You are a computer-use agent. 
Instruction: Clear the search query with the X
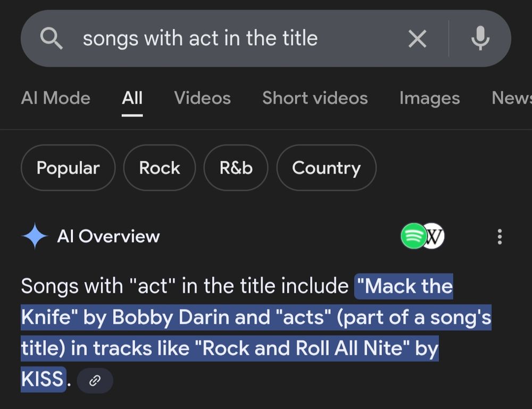[x=417, y=38]
